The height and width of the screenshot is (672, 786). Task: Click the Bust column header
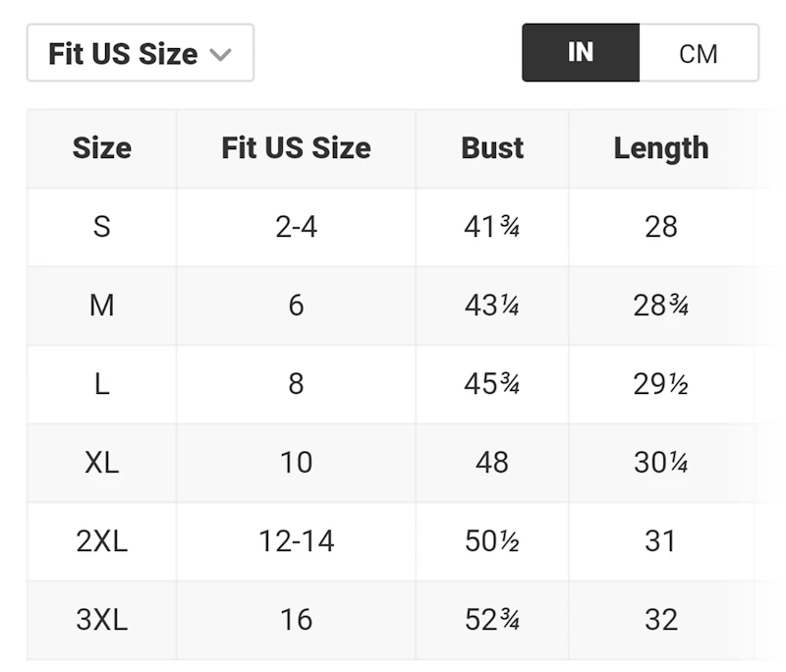coord(492,148)
